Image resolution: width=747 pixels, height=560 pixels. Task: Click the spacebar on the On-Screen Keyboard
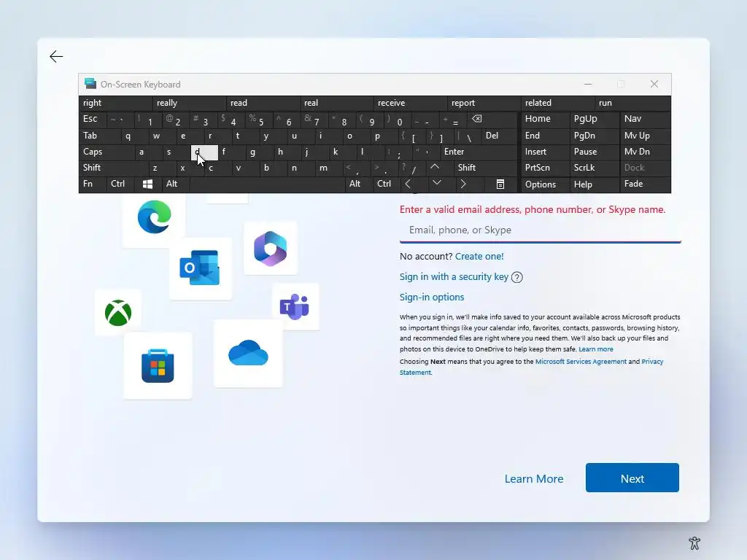[x=267, y=184]
